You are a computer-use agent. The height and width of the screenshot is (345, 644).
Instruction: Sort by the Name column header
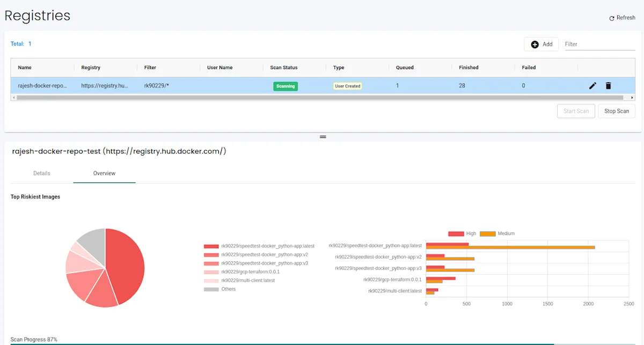click(25, 68)
